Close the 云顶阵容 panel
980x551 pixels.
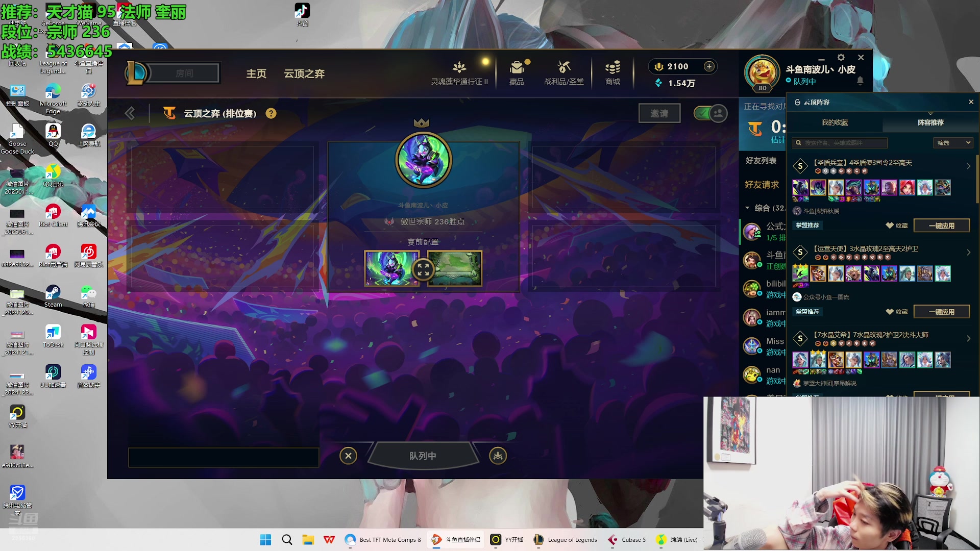[x=971, y=102]
